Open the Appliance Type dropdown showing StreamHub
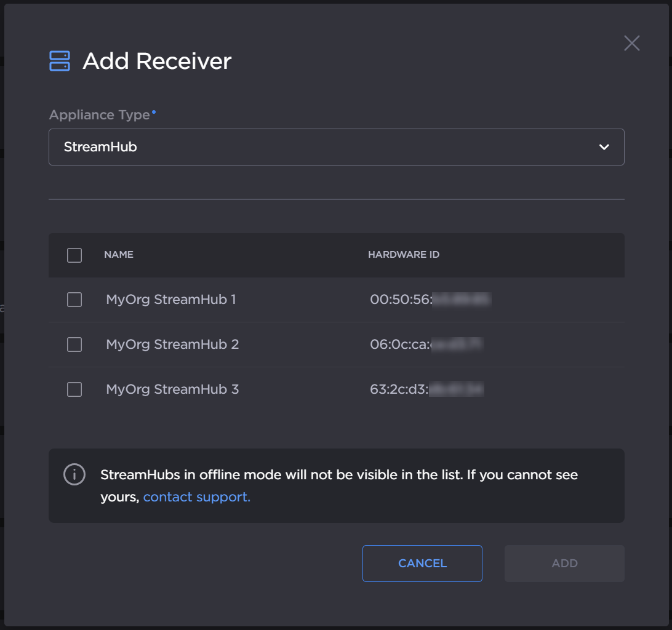Screen dimensions: 672x630 pyautogui.click(x=337, y=147)
